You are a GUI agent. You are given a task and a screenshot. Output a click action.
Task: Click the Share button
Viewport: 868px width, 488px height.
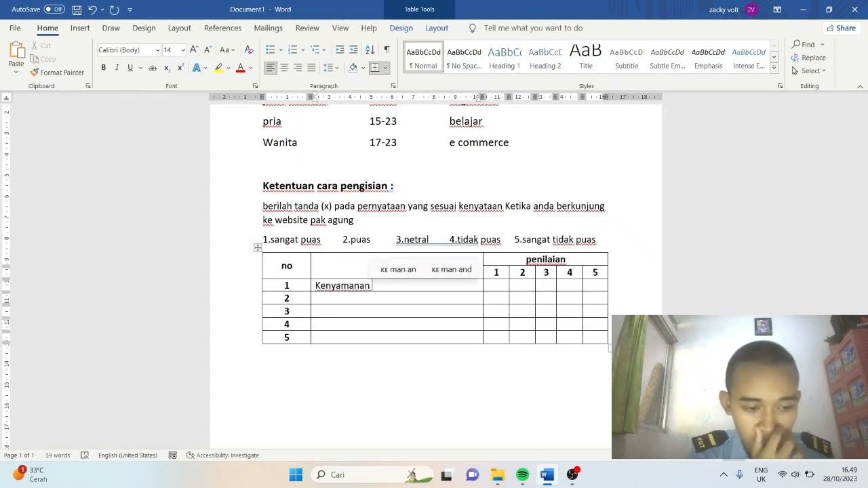pyautogui.click(x=841, y=28)
